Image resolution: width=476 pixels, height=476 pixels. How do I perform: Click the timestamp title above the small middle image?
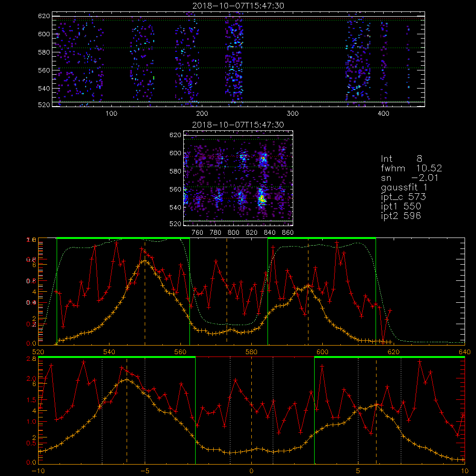tap(238, 125)
